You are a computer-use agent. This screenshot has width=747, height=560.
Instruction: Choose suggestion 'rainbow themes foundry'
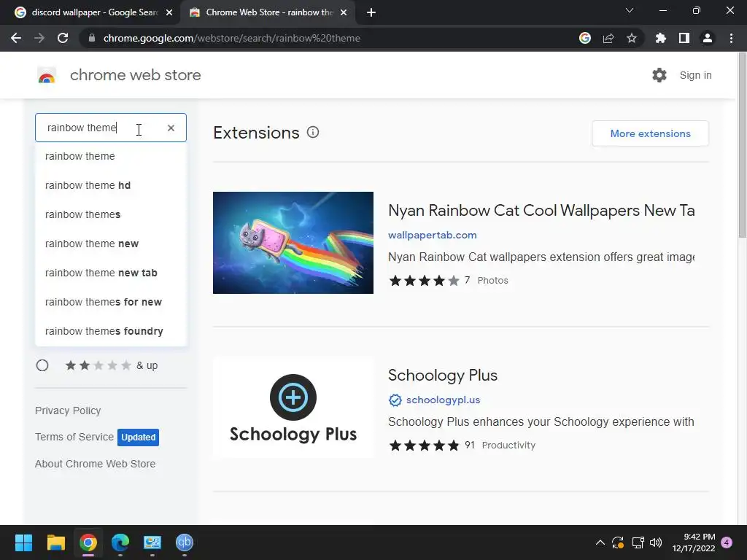click(111, 331)
